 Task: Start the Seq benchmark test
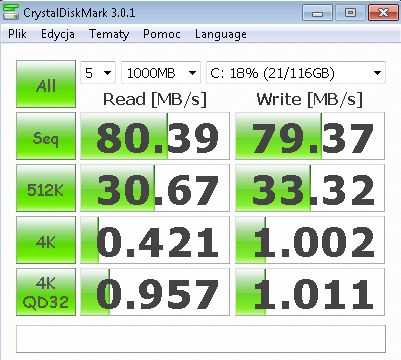pyautogui.click(x=46, y=136)
